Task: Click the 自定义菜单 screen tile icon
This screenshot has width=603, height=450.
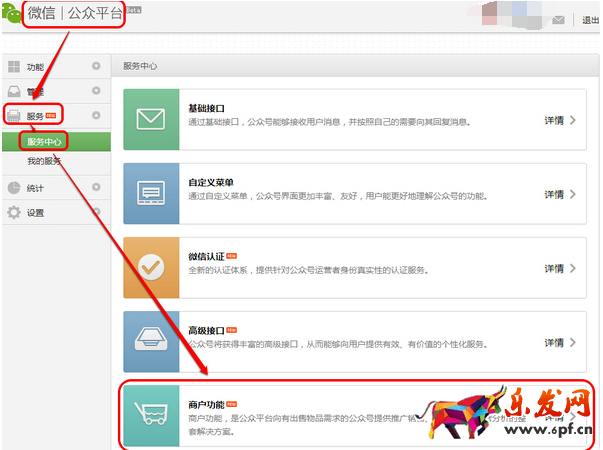Action: pos(151,193)
